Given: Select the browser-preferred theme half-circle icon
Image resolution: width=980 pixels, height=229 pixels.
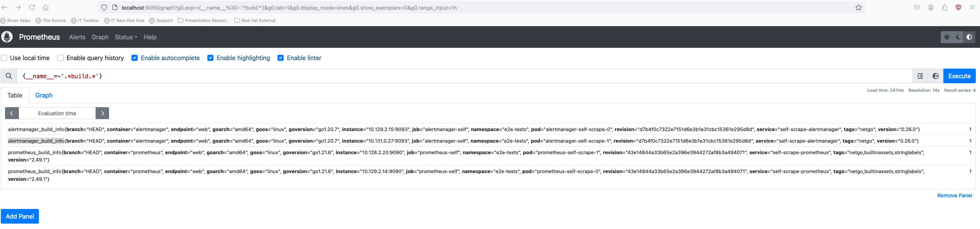Looking at the screenshot, I should [969, 37].
